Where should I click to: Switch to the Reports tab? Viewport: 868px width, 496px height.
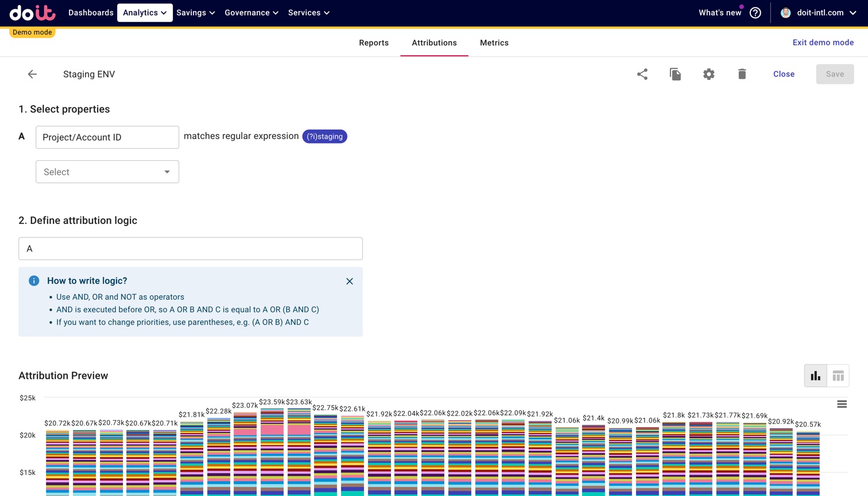point(374,43)
